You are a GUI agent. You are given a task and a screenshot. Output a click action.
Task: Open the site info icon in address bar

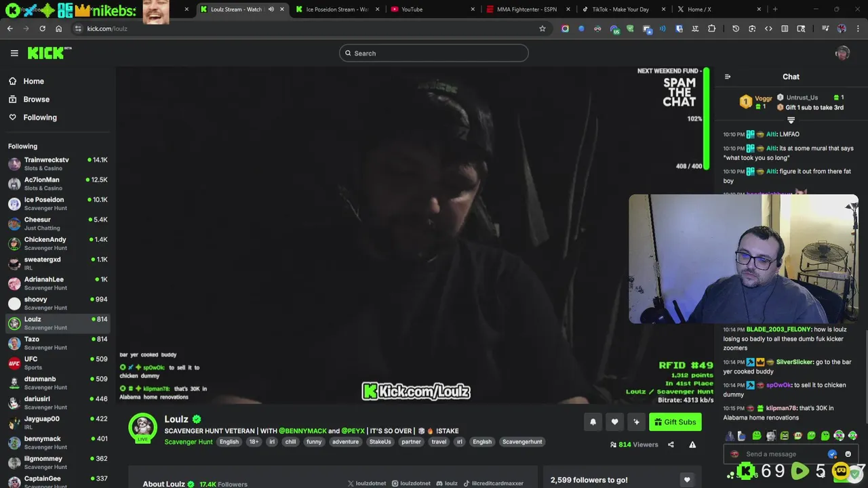[78, 28]
